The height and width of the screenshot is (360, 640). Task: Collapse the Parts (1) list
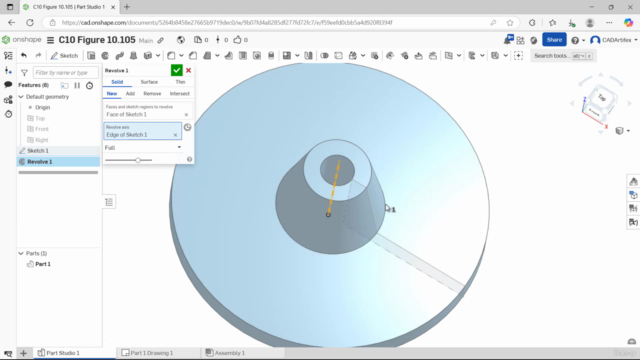21,253
